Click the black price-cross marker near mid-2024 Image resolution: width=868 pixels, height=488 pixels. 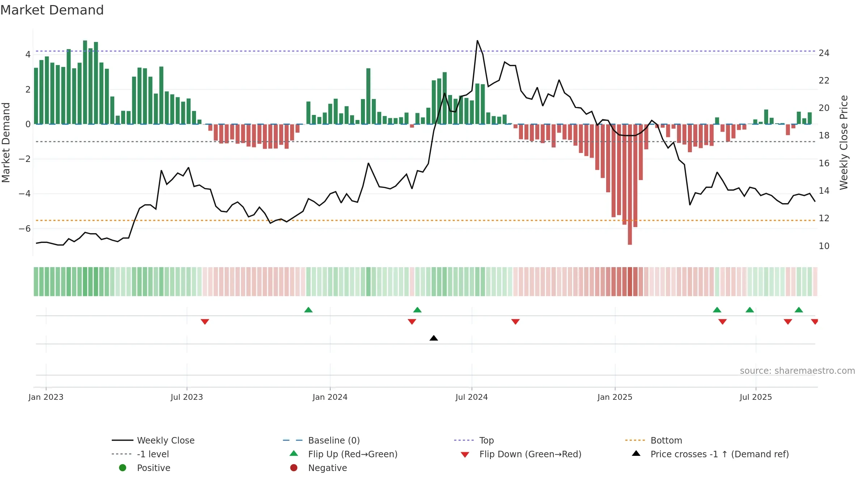pos(434,338)
